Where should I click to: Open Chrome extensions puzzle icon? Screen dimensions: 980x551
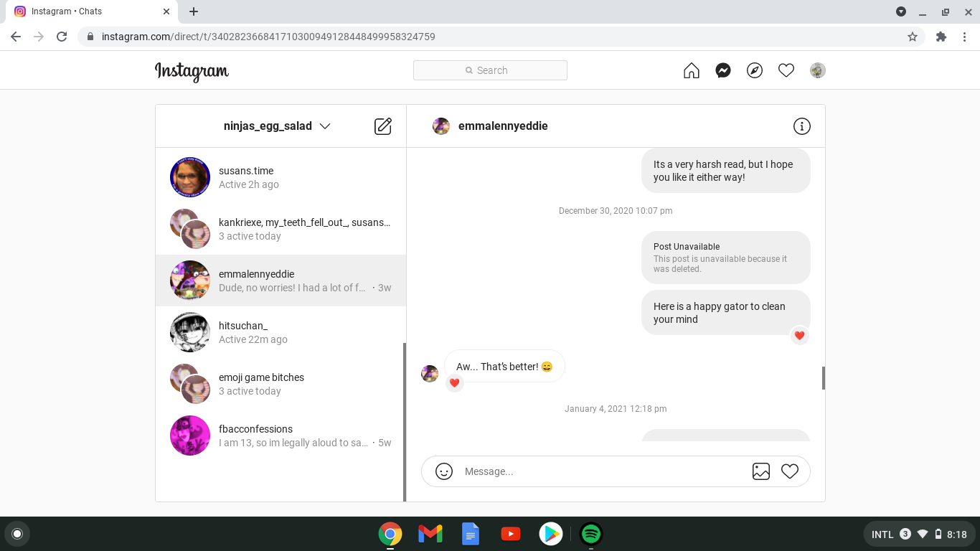(x=941, y=37)
